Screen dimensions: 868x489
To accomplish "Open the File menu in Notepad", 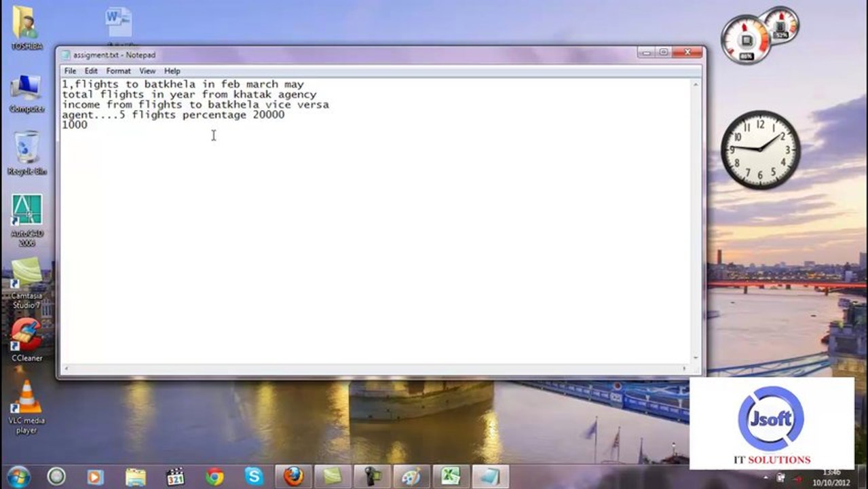I will [70, 71].
